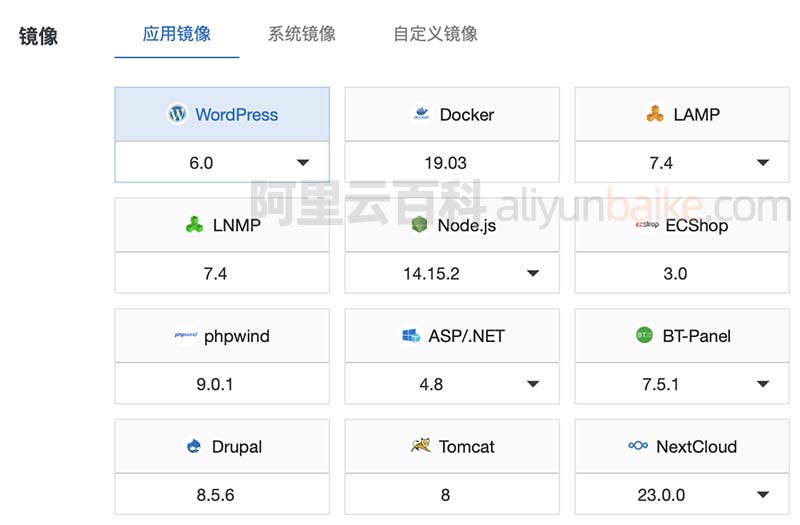Click the Node.js hexagon icon

click(419, 224)
